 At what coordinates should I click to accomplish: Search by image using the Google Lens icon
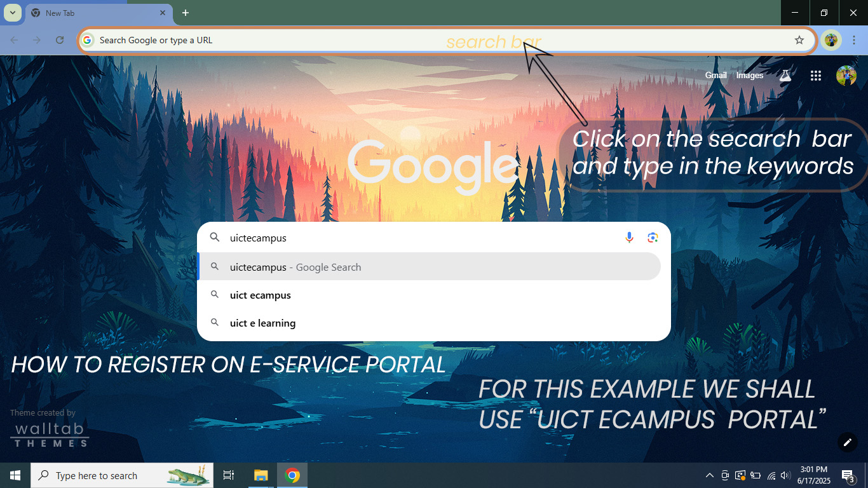[x=653, y=237]
